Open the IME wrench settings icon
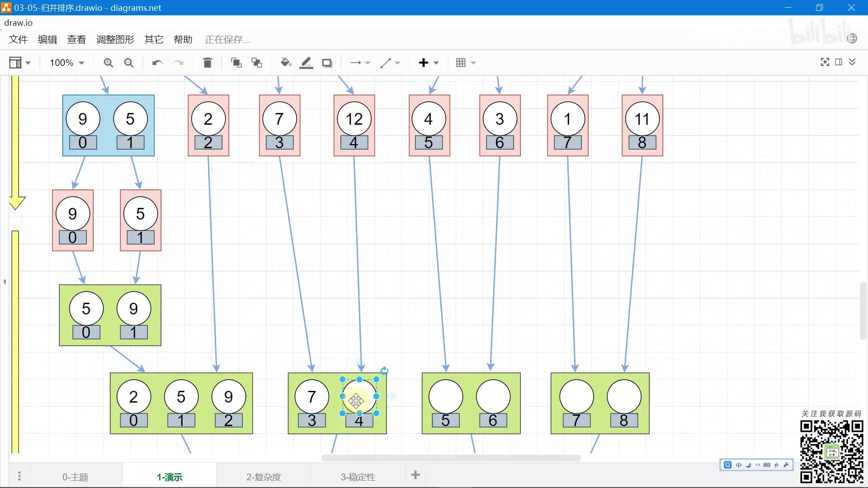 (x=786, y=465)
